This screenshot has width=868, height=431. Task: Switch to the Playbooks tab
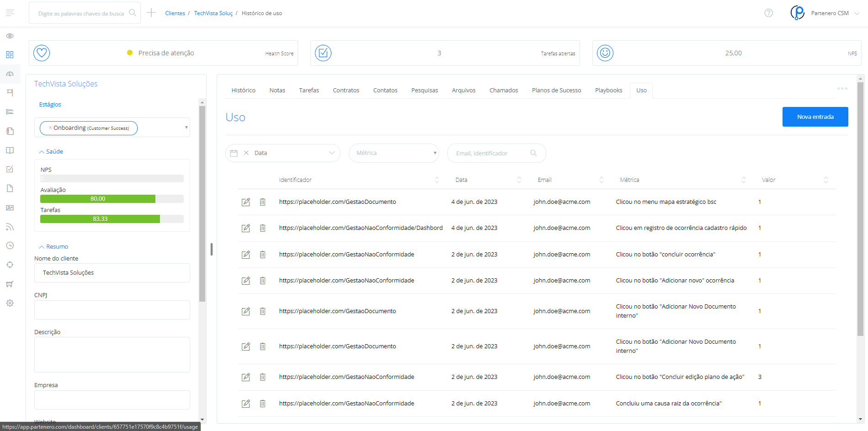(x=609, y=90)
